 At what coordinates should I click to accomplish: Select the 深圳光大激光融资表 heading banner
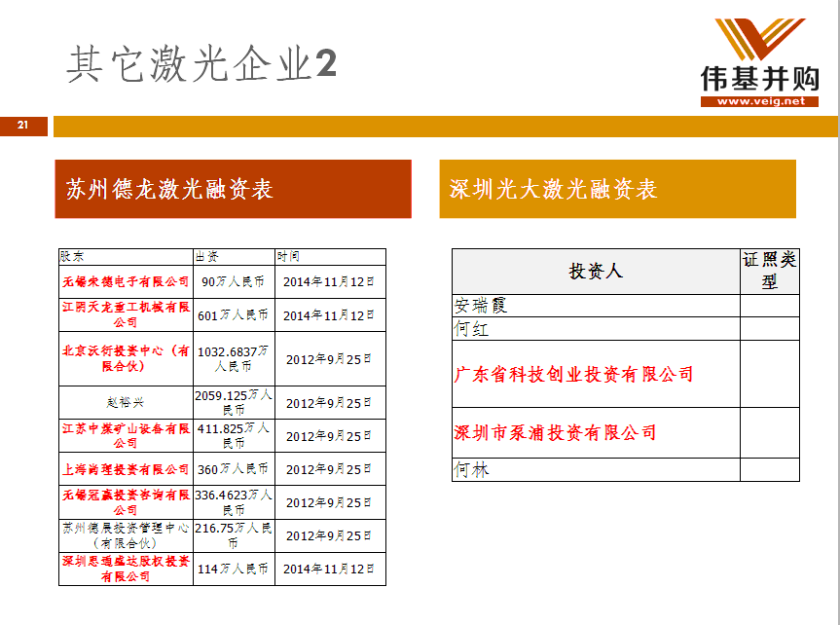618,189
